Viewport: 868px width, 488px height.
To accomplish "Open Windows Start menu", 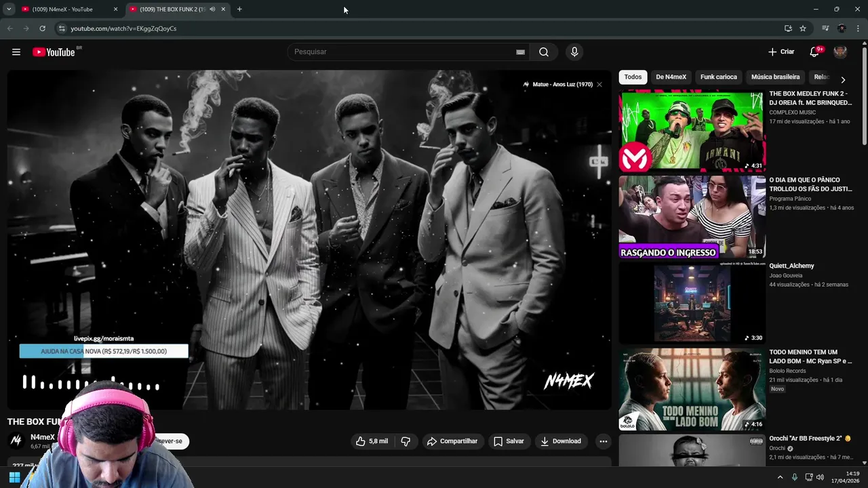I will click(14, 477).
